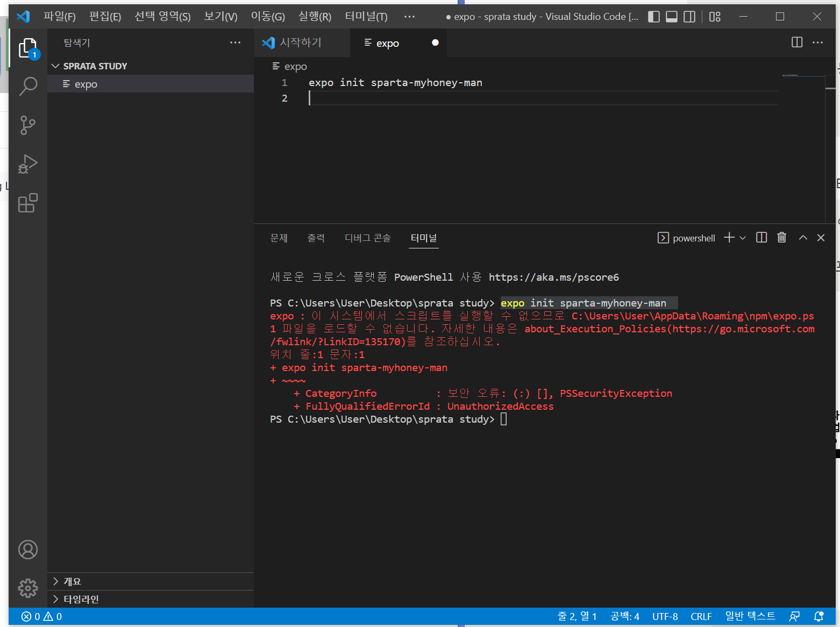This screenshot has height=627, width=840.
Task: Select the 터미널 panel tab
Action: click(424, 238)
